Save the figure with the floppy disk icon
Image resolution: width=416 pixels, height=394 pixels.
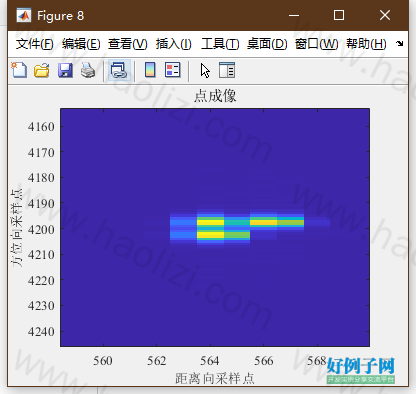65,70
